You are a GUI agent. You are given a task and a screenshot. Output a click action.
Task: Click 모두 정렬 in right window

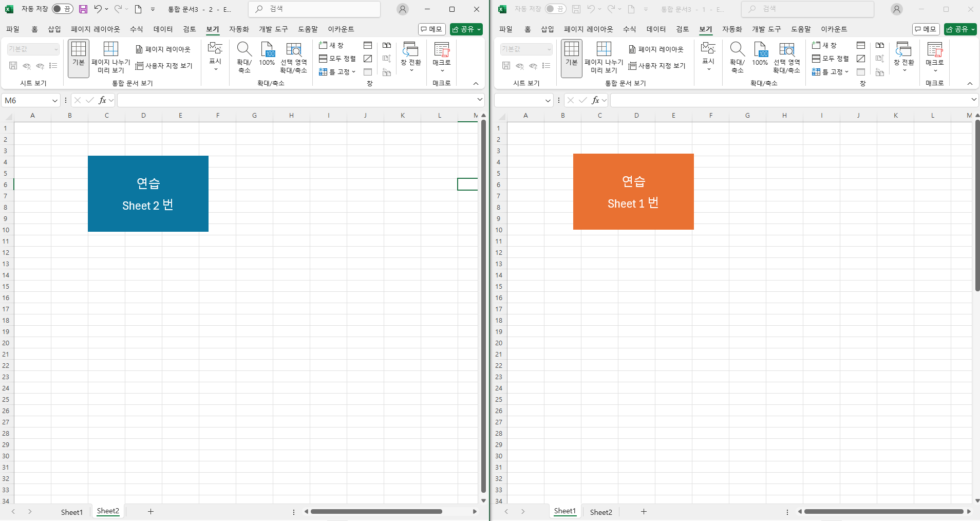(x=831, y=59)
